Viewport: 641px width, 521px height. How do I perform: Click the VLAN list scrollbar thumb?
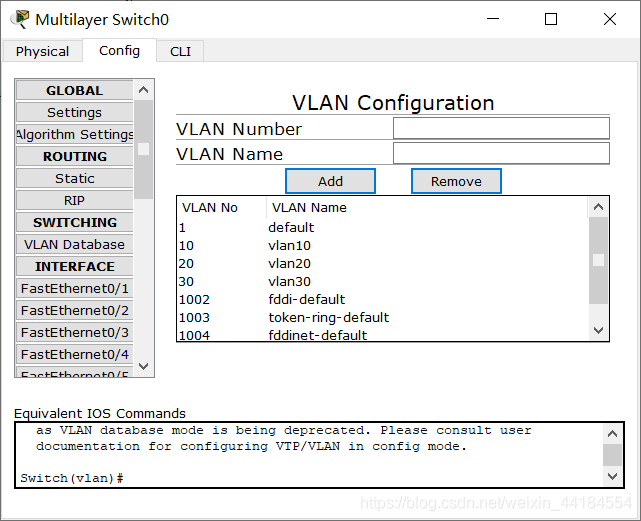[x=598, y=260]
